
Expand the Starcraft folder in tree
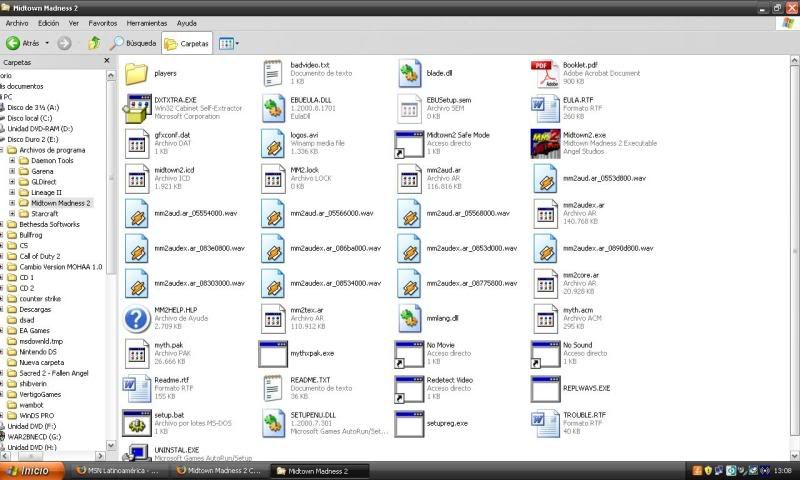(12, 213)
